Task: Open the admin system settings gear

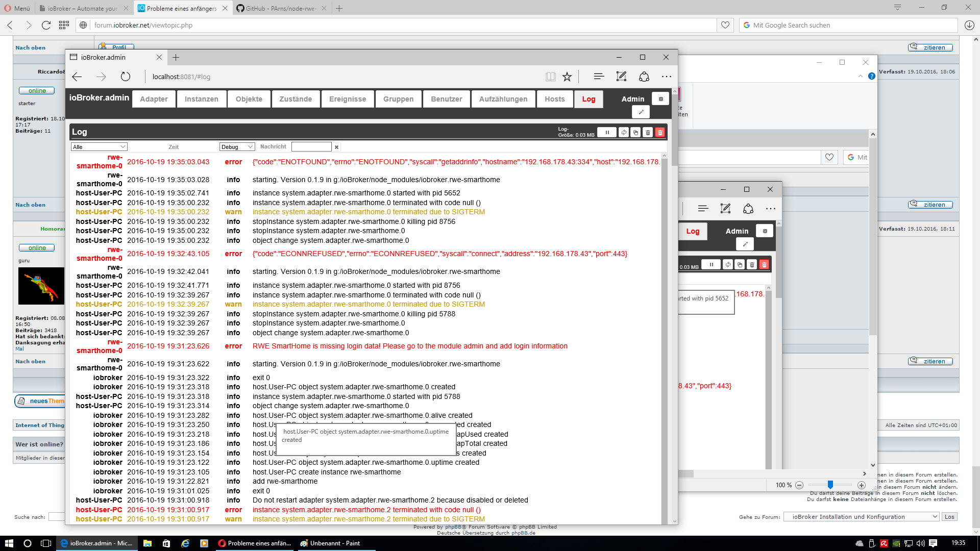Action: click(660, 99)
